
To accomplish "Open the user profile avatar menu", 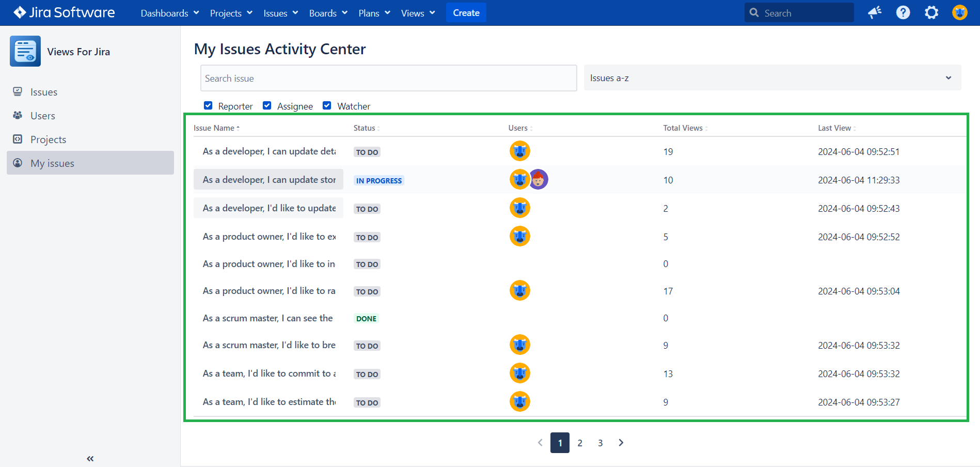I will 960,12.
